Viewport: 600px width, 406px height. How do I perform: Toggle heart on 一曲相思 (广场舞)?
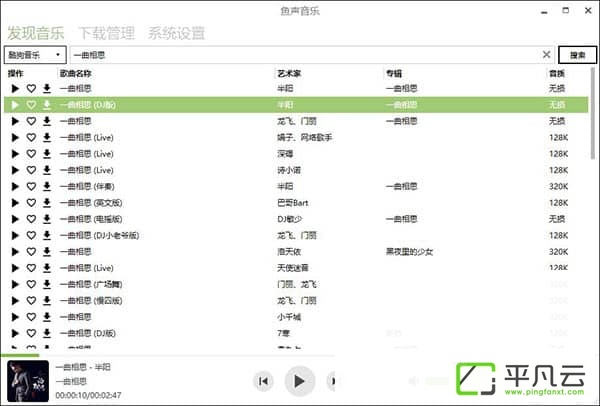31,284
